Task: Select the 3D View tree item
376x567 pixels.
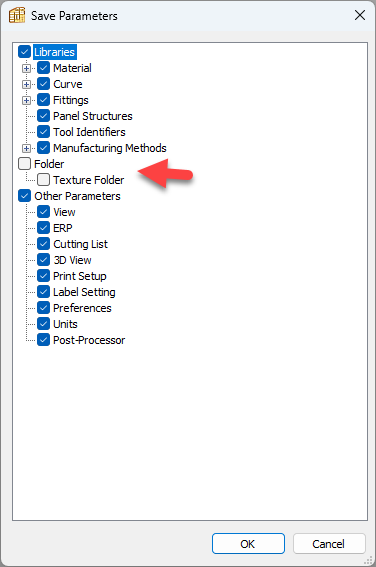Action: [72, 260]
